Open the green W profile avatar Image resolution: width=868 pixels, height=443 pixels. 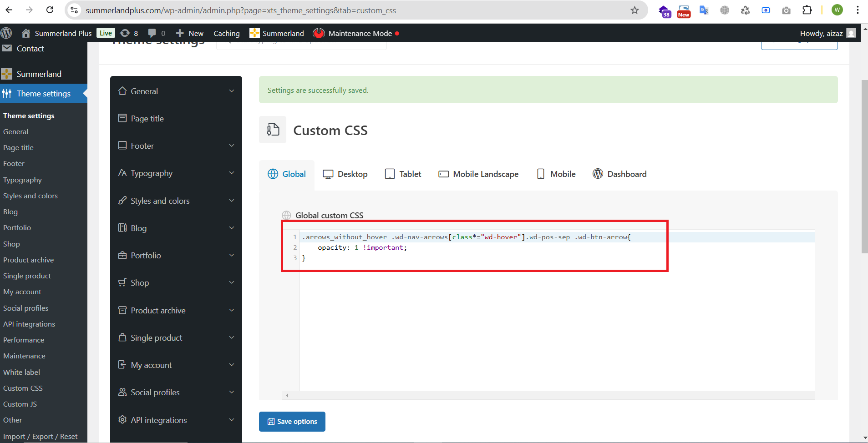(837, 10)
